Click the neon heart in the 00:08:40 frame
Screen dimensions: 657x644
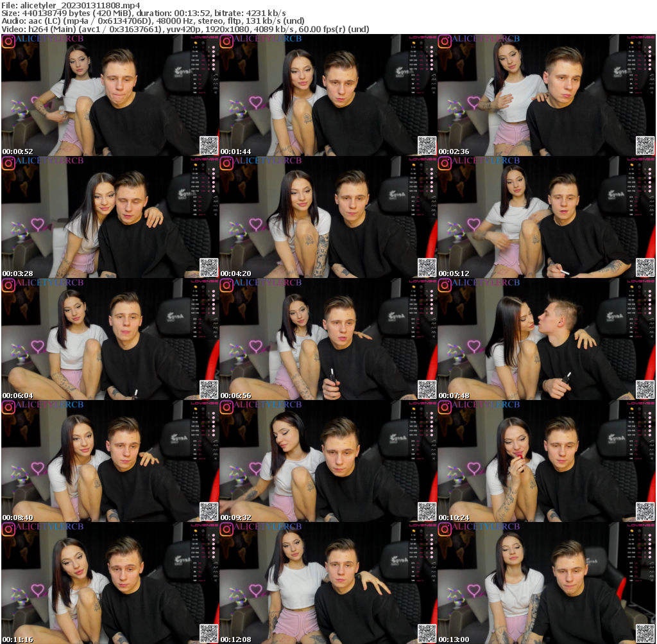coord(38,468)
